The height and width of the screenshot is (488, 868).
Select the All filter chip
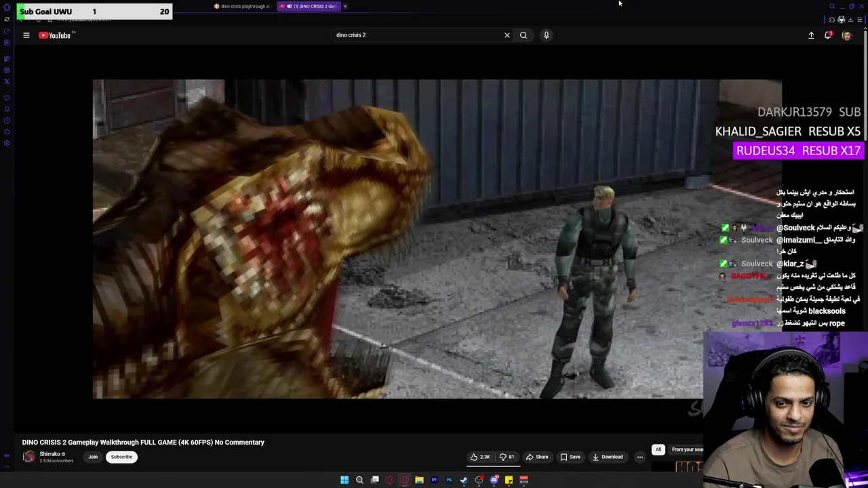[x=658, y=449]
